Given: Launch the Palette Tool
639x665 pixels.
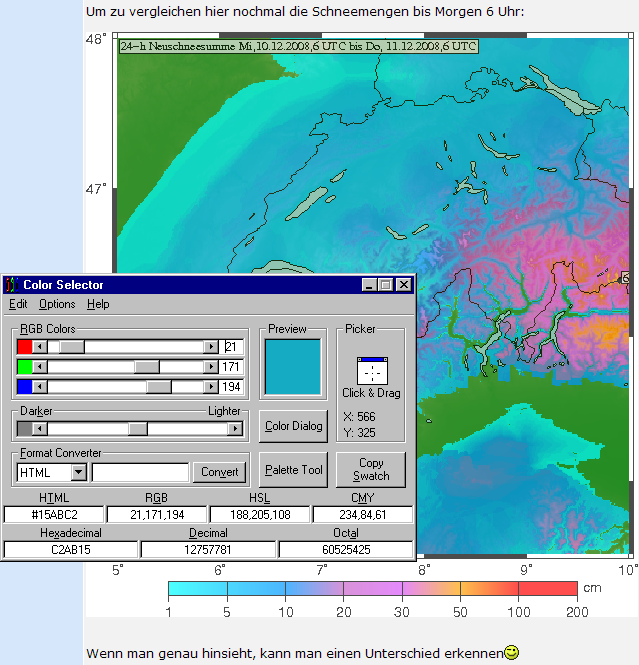Looking at the screenshot, I should [293, 469].
